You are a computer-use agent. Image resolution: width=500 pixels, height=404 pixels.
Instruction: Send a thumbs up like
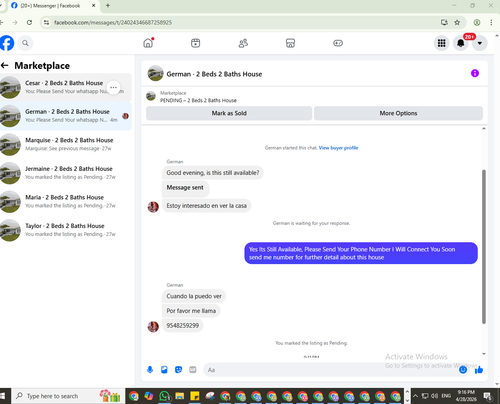pyautogui.click(x=479, y=369)
